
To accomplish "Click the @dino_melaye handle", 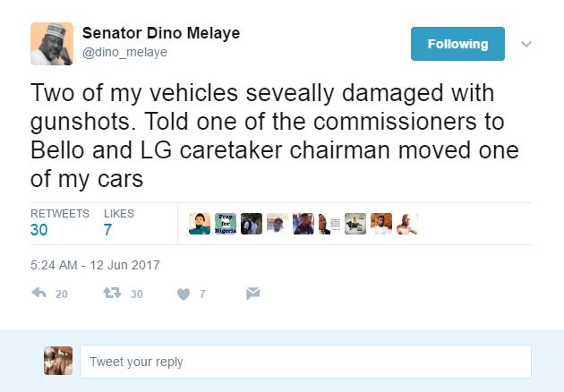I will (x=124, y=53).
